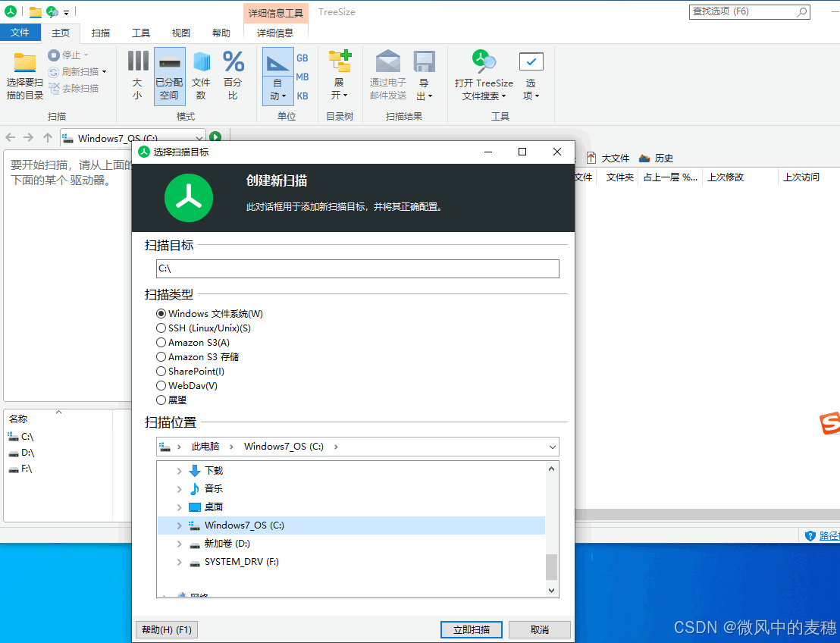The width and height of the screenshot is (840, 643).
Task: Click the scan target path input field
Action: point(357,269)
